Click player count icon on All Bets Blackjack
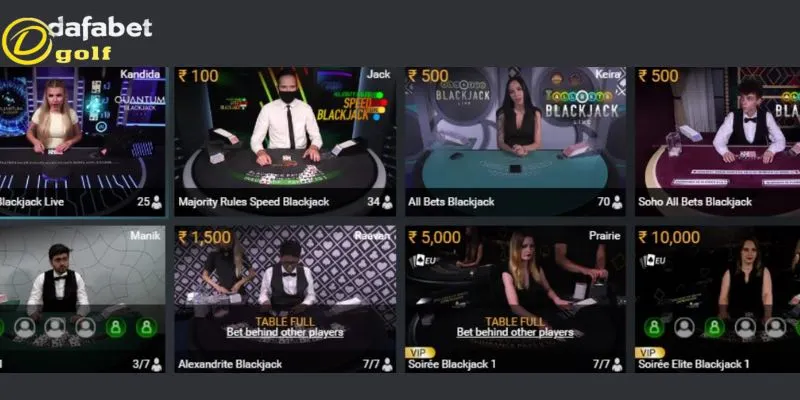The height and width of the screenshot is (400, 800). point(617,203)
